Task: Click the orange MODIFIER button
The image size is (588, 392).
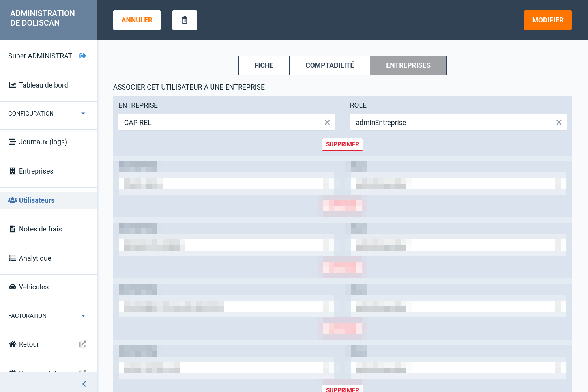Action: pos(548,20)
